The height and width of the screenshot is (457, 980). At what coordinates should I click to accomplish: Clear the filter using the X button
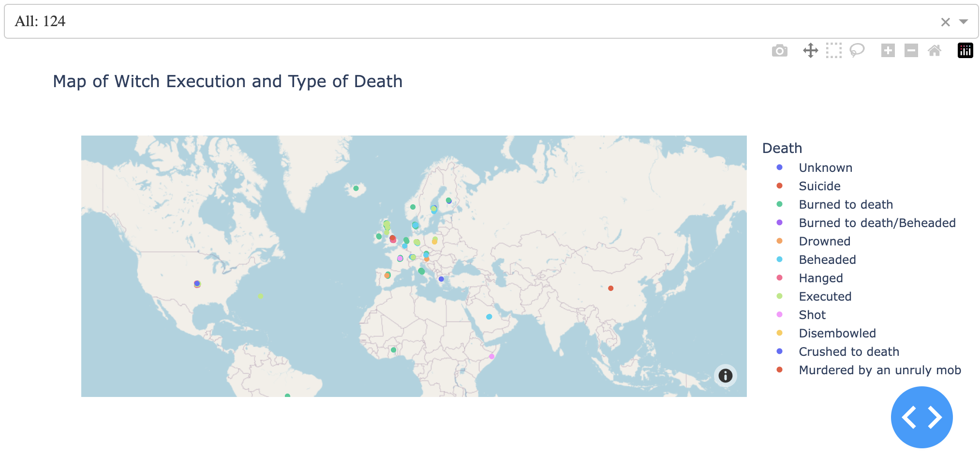(x=945, y=22)
